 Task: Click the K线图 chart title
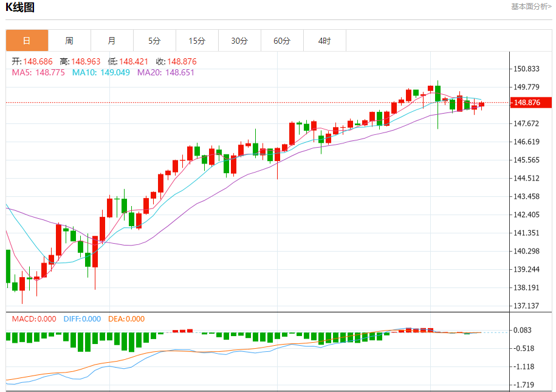[x=20, y=8]
